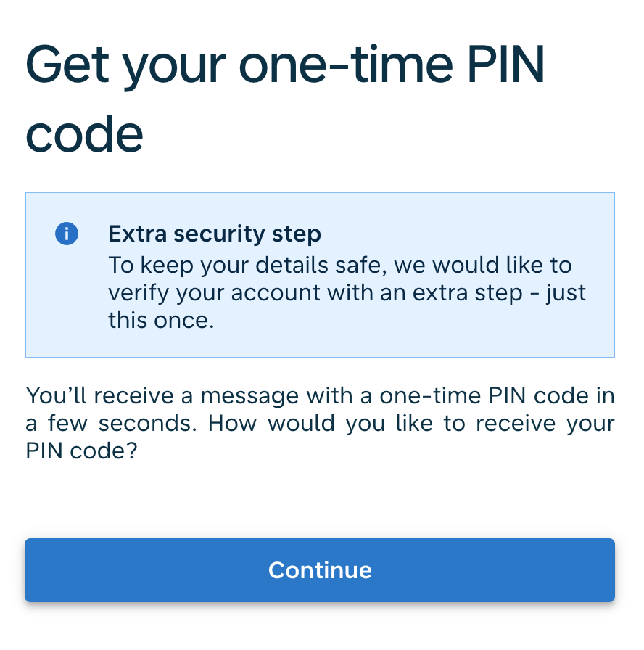Image resolution: width=644 pixels, height=650 pixels.
Task: Click "this once." last line of notice
Action: click(x=161, y=320)
